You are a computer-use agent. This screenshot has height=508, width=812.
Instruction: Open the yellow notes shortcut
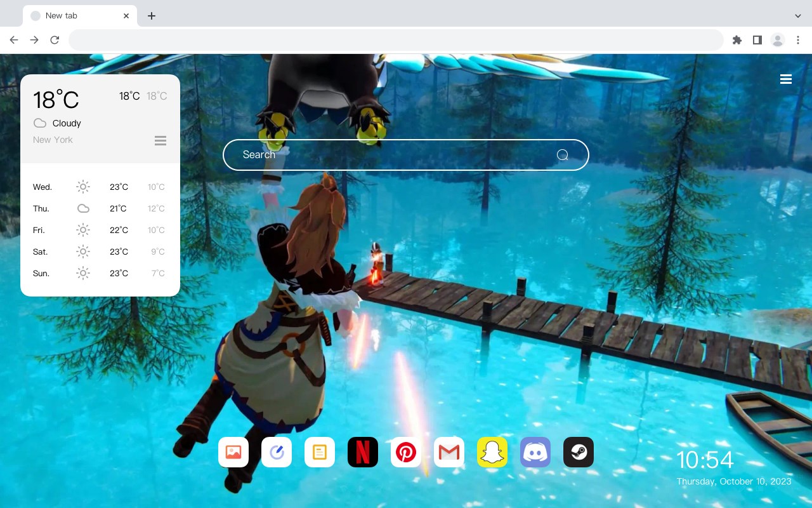click(320, 452)
